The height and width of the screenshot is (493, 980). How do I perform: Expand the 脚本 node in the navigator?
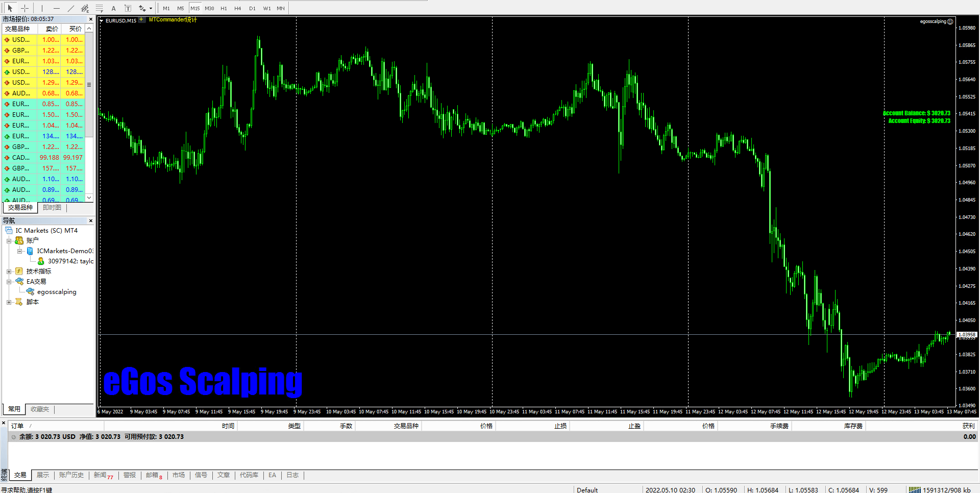point(9,302)
